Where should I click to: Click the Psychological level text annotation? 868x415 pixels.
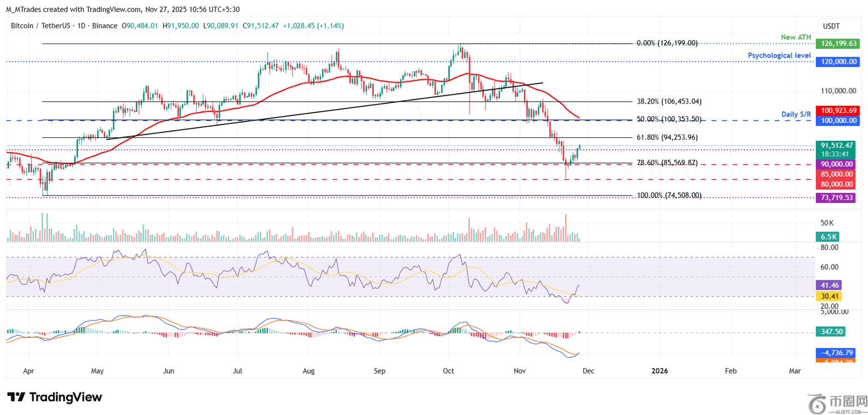pos(779,55)
